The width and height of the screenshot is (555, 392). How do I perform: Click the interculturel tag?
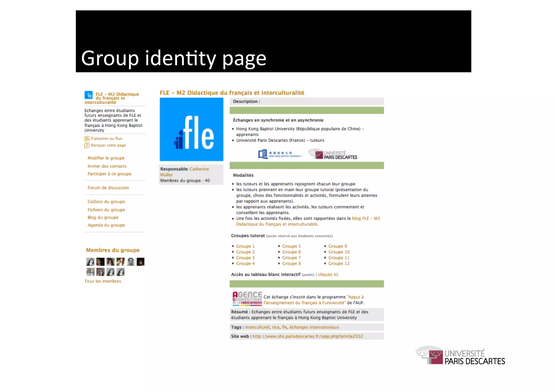[x=257, y=327]
